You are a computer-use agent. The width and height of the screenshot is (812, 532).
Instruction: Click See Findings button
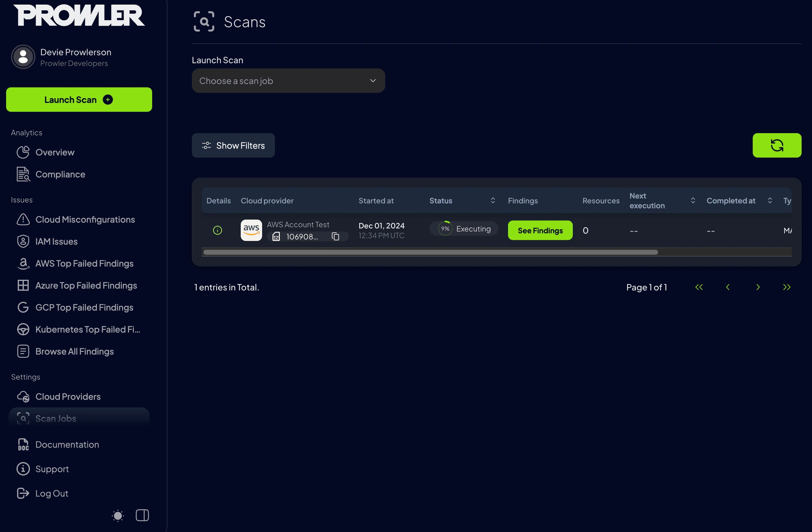click(x=540, y=231)
